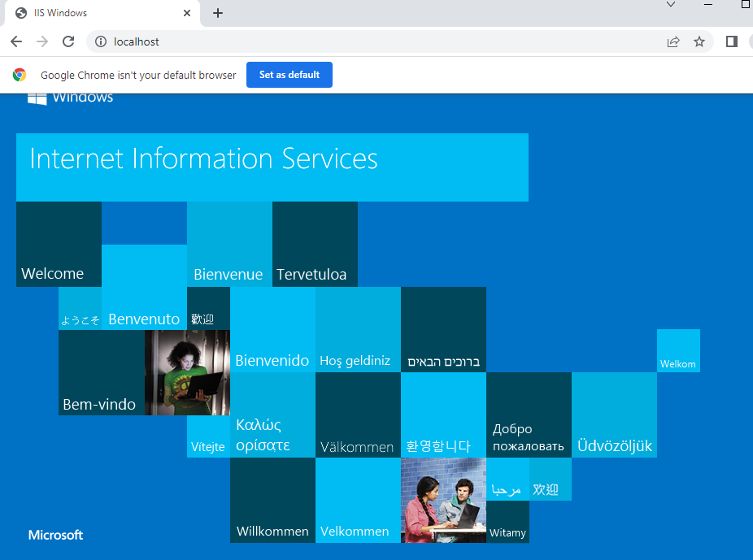Viewport: 753px width, 560px height.
Task: Open the tab search chevron
Action: click(x=671, y=4)
